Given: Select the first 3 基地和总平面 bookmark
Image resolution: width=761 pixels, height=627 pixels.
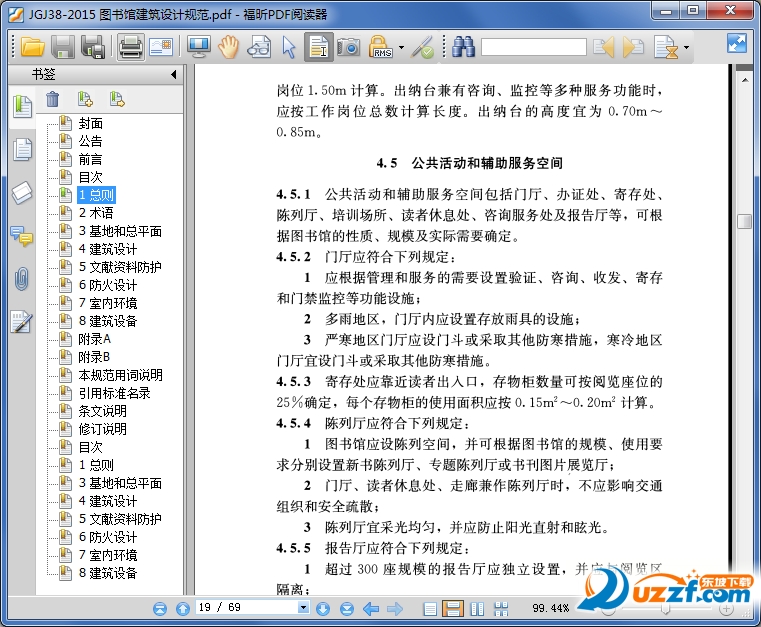Looking at the screenshot, I should [x=120, y=231].
